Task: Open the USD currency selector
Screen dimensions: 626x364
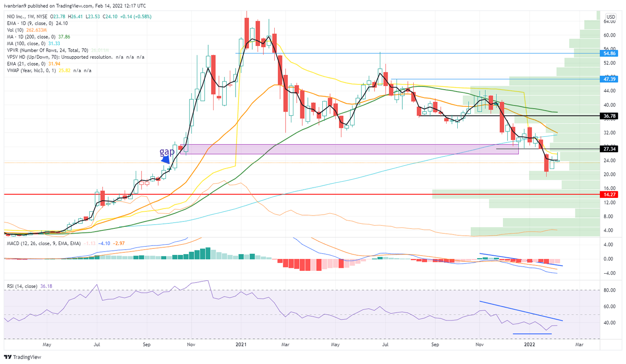Action: (x=610, y=17)
